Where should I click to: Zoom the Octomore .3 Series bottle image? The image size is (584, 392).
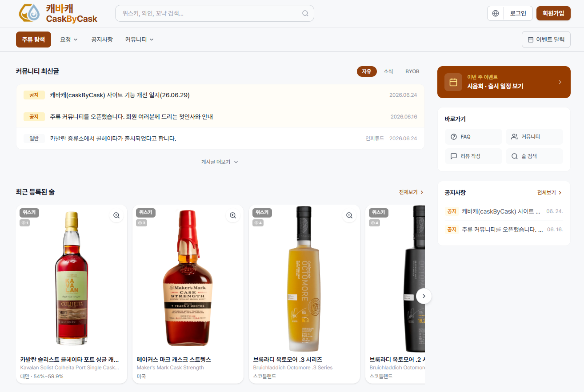click(x=349, y=215)
